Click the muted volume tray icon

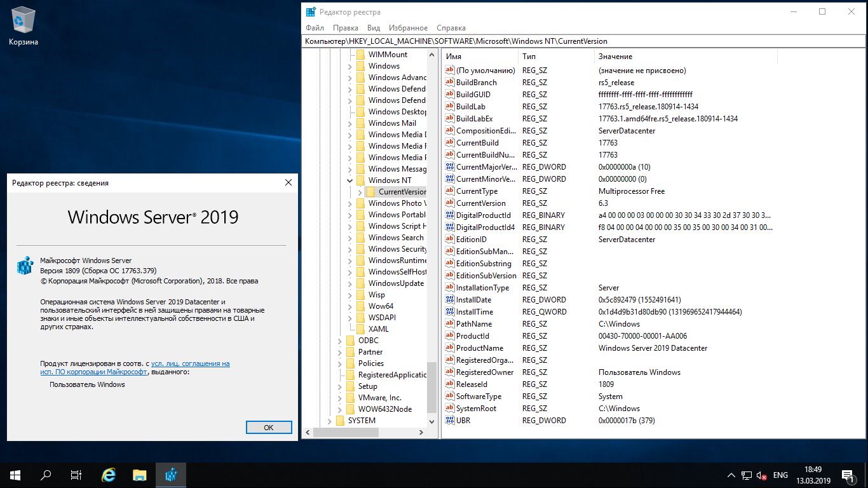click(761, 475)
